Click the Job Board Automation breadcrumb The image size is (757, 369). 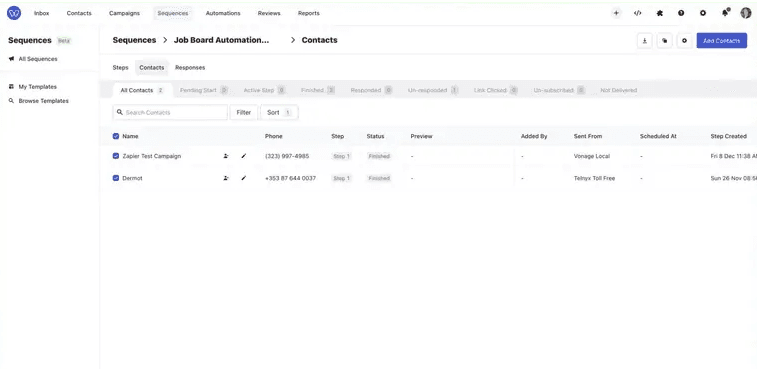[222, 40]
